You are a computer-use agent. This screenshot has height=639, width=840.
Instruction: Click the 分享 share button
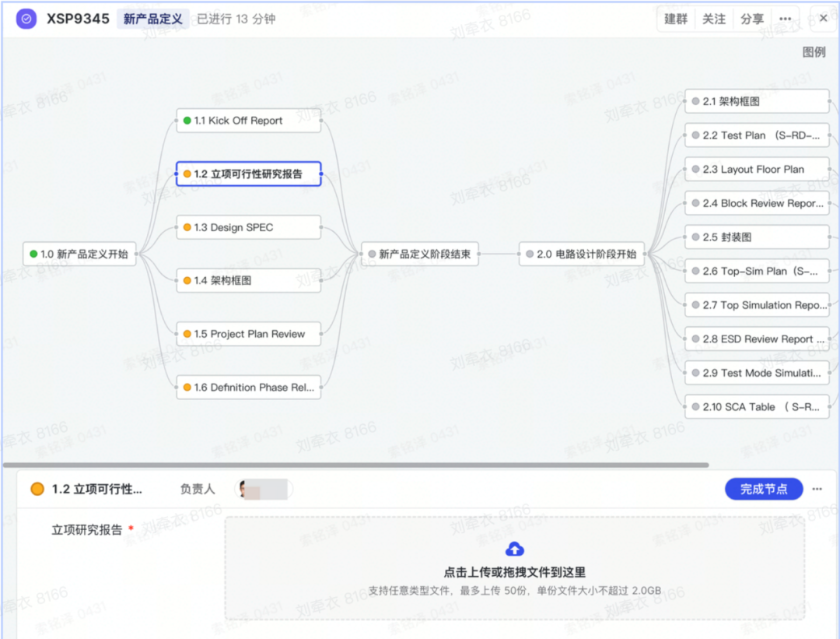751,19
